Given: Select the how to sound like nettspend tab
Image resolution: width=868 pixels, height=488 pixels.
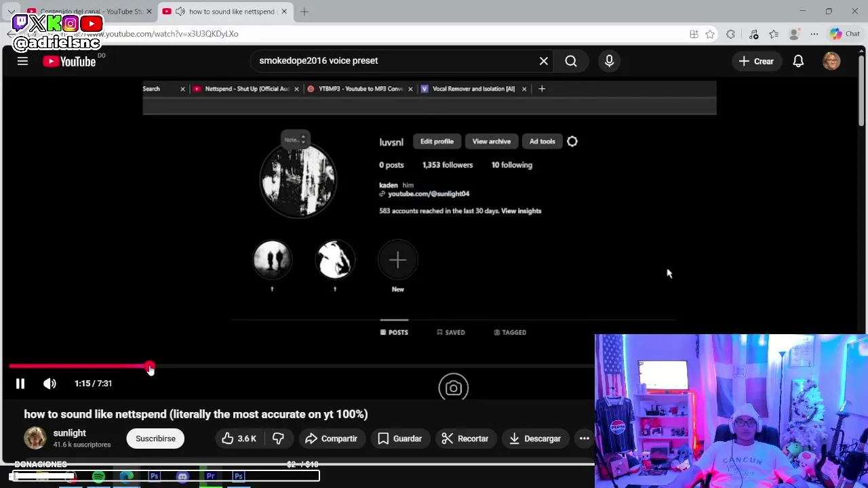Looking at the screenshot, I should 224,12.
